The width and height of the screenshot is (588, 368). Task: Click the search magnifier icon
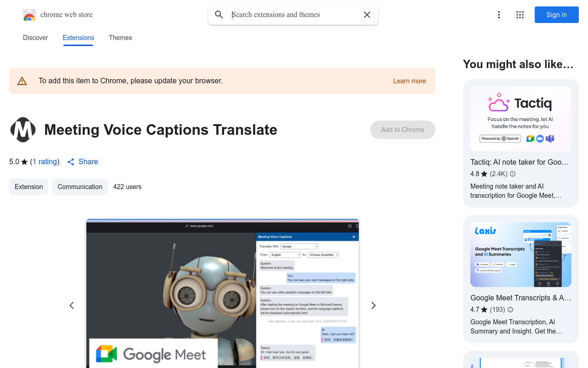(219, 15)
